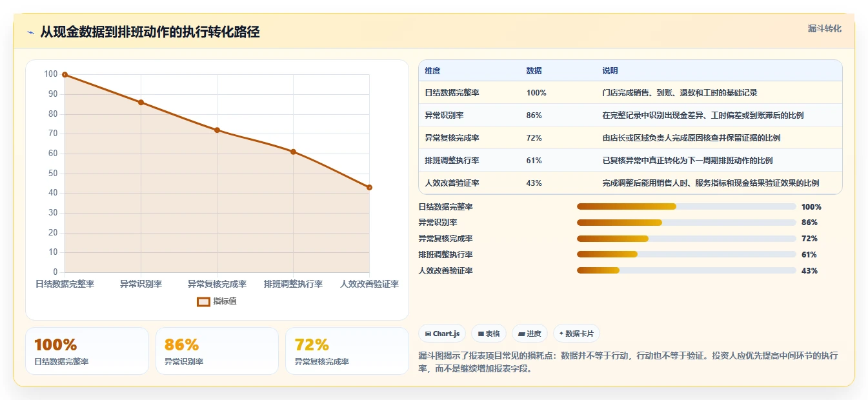Click the 日结数据完整率 progress bar
Image resolution: width=868 pixels, height=400 pixels.
coord(686,206)
